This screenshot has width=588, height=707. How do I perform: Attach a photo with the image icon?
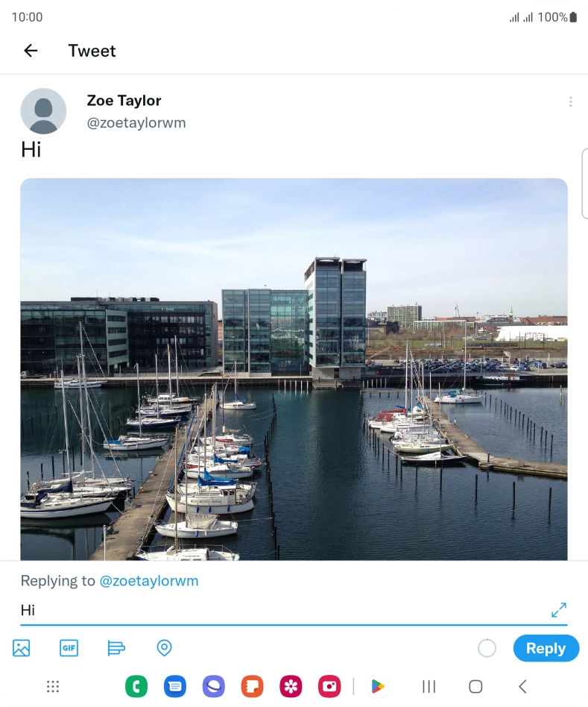[22, 648]
